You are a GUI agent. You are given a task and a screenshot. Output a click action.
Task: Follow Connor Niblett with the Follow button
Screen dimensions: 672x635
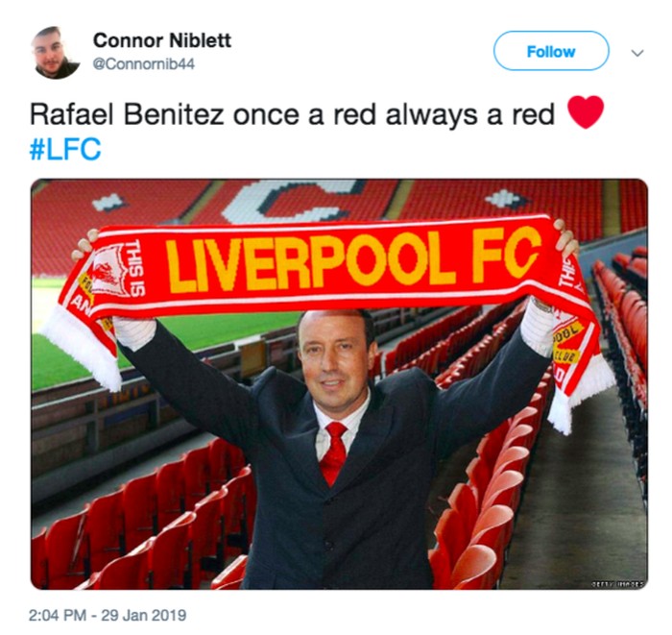551,51
